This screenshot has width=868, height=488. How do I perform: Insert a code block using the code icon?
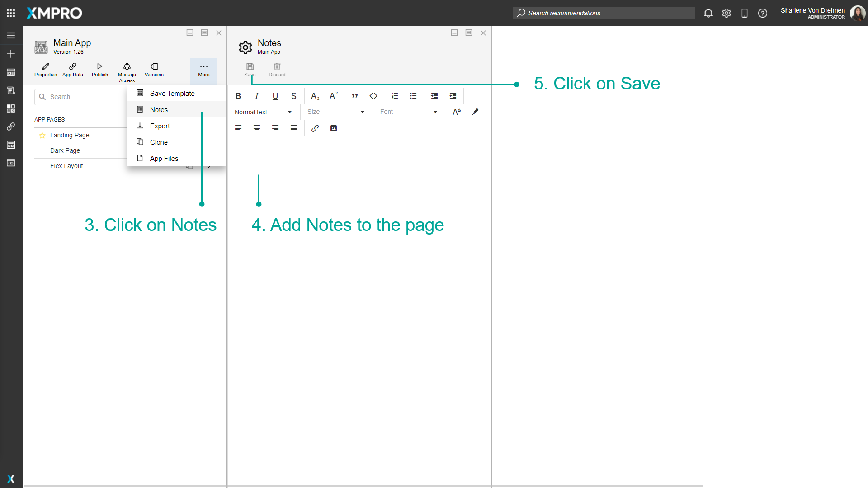(x=373, y=96)
